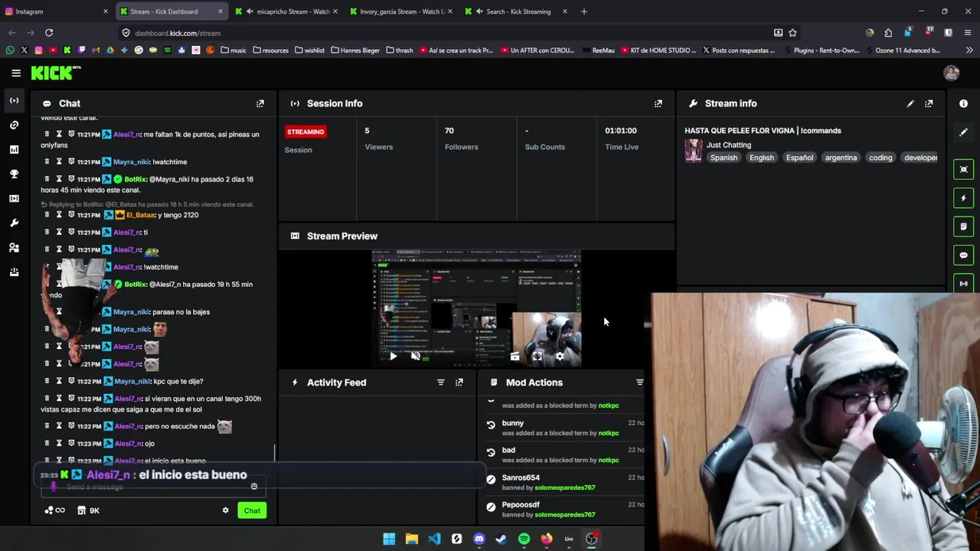
Task: Switch to the Search - Kick Streaming tab
Action: click(x=518, y=11)
